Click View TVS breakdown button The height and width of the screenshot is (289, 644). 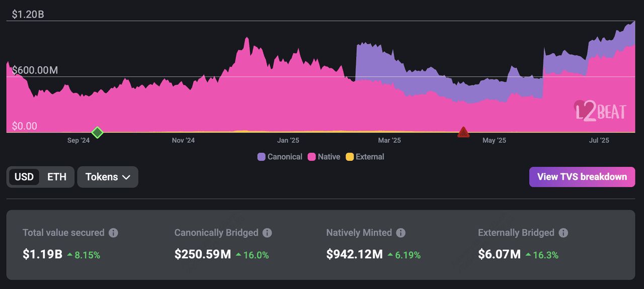pos(582,177)
